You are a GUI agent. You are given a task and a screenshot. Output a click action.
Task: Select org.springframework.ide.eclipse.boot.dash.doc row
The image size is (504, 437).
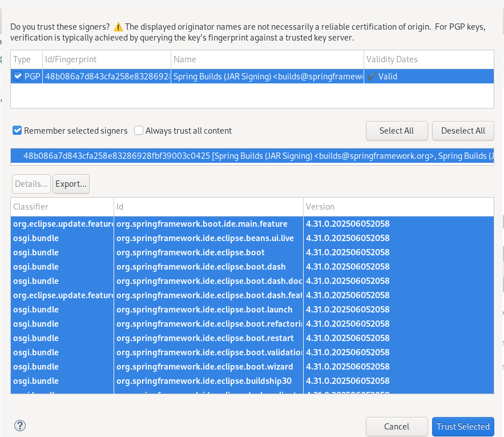[x=252, y=281]
